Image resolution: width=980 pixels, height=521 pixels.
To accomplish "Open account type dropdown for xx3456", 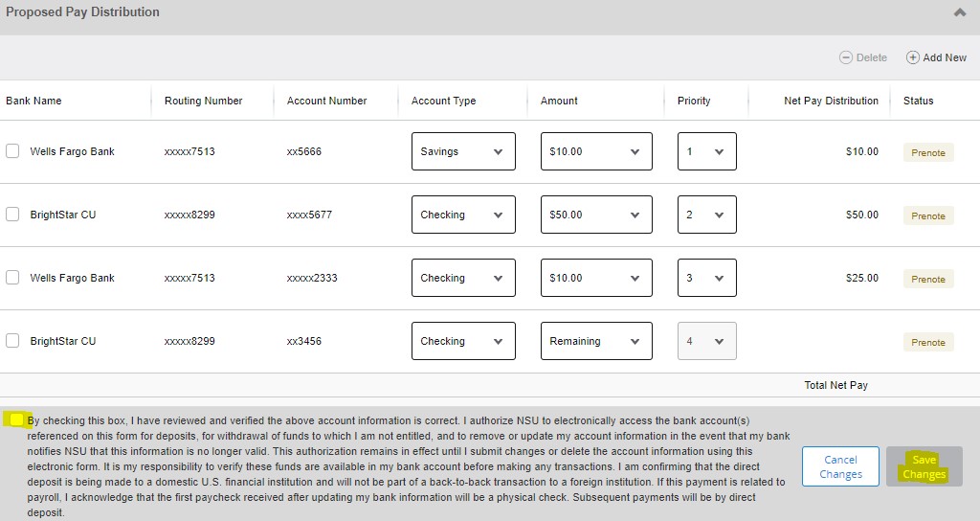I will 463,341.
